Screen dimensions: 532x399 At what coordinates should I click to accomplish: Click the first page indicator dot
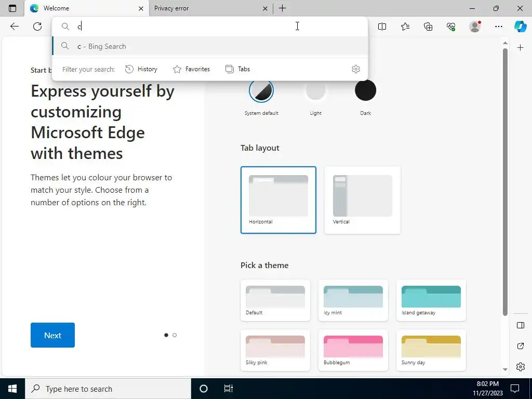166,335
